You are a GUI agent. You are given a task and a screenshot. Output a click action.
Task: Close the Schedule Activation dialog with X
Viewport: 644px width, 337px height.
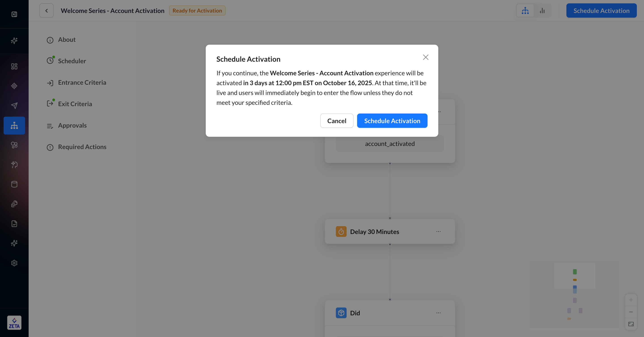click(426, 57)
